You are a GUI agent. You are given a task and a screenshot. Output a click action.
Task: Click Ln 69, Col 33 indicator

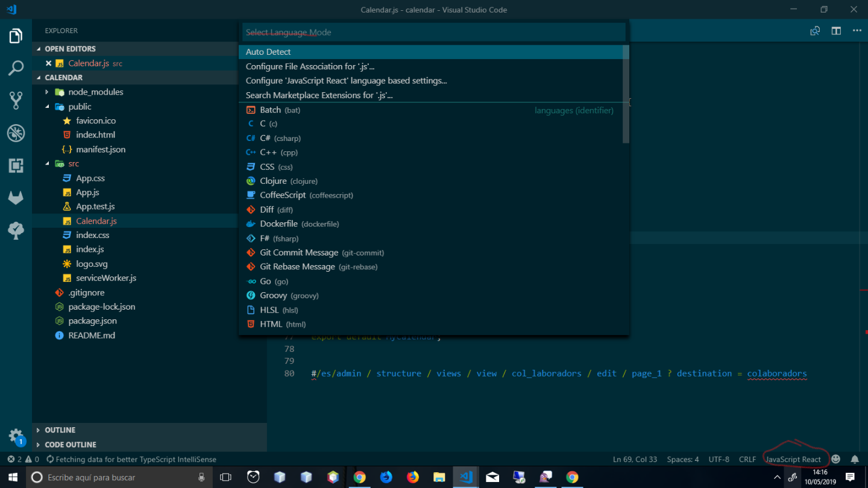(x=635, y=459)
